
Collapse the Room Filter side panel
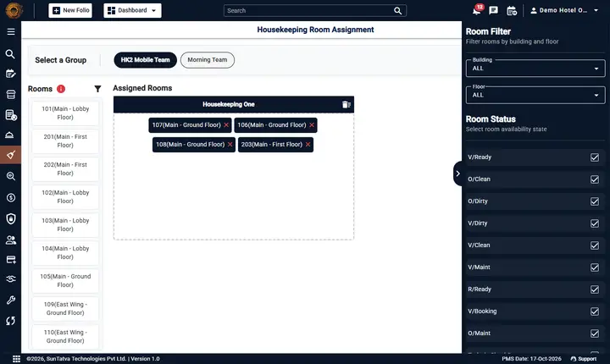(457, 174)
